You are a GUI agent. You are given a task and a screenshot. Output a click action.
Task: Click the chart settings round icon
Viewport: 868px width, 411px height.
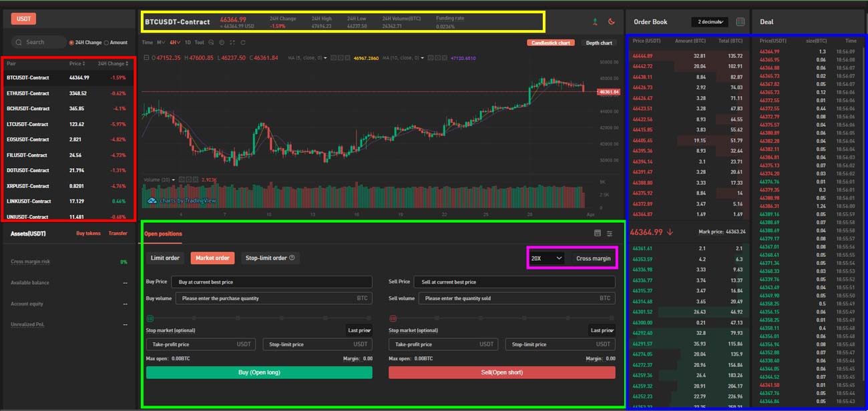point(221,42)
